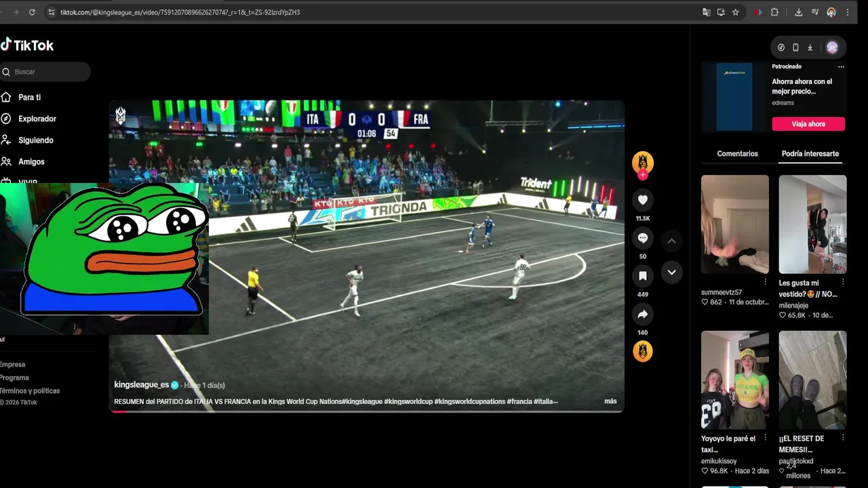868x488 pixels.
Task: Click the #kingsworldcupnations hashtag
Action: pos(469,401)
